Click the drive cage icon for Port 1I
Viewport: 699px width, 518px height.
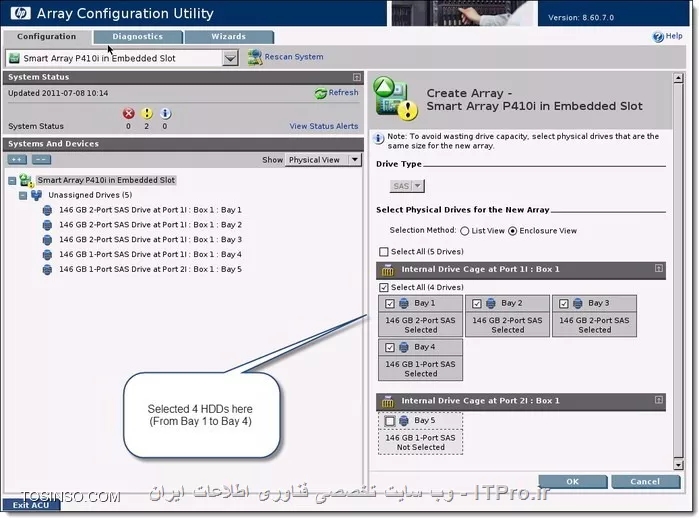pyautogui.click(x=387, y=270)
